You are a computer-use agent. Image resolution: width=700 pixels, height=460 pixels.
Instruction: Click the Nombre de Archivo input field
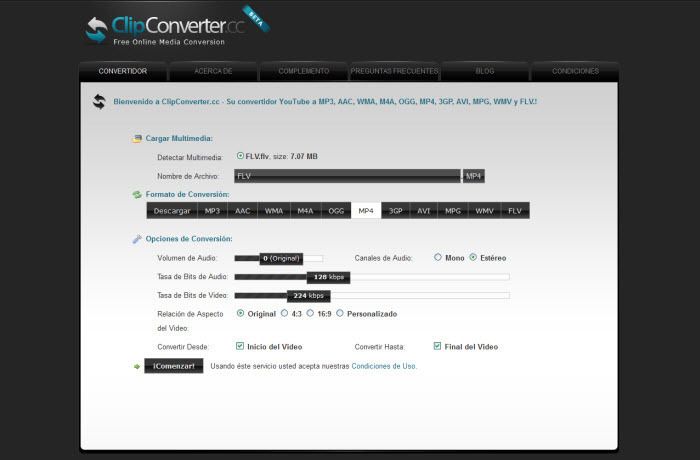[347, 176]
